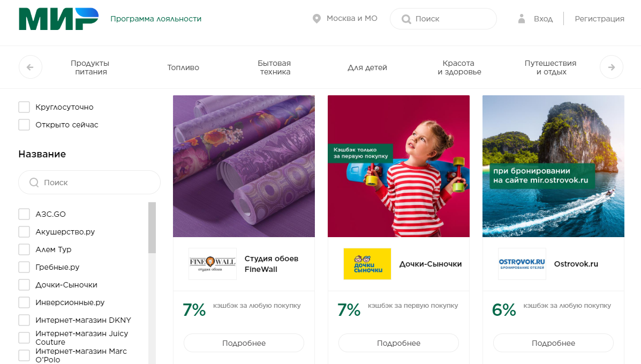This screenshot has height=364, width=641.
Task: Click the МИР logo
Action: pyautogui.click(x=58, y=19)
